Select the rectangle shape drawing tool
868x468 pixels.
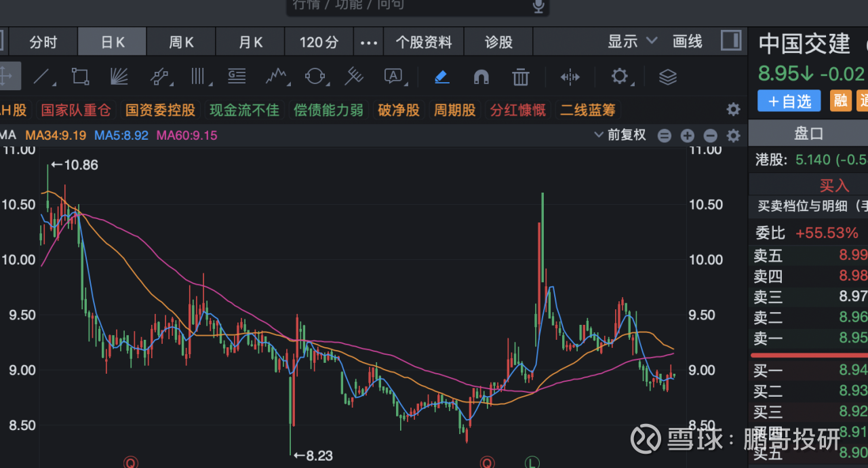click(x=81, y=77)
